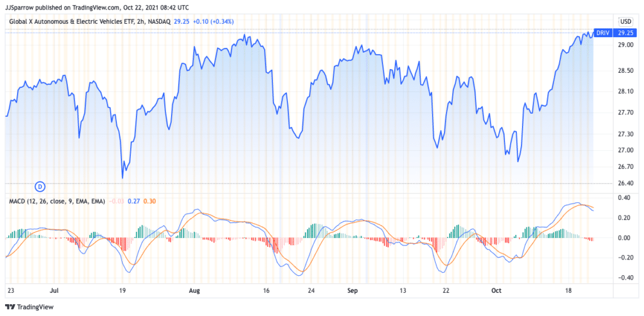
Task: Click the '16' date label on time axis
Action: (266, 291)
